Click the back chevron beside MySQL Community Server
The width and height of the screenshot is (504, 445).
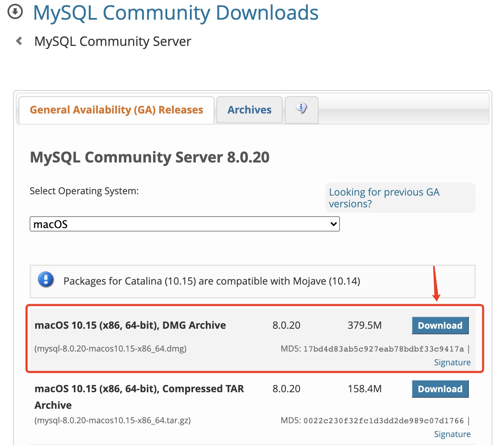point(19,41)
